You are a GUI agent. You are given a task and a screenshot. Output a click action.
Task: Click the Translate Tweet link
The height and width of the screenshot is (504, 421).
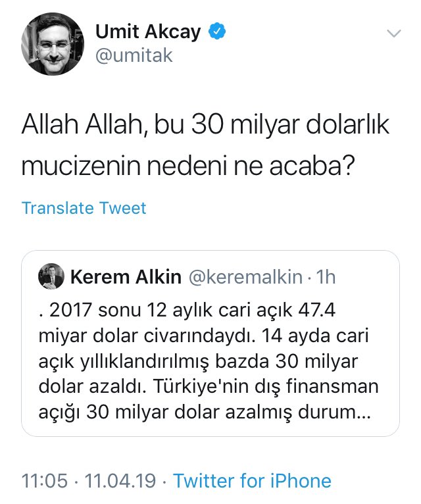pos(84,208)
